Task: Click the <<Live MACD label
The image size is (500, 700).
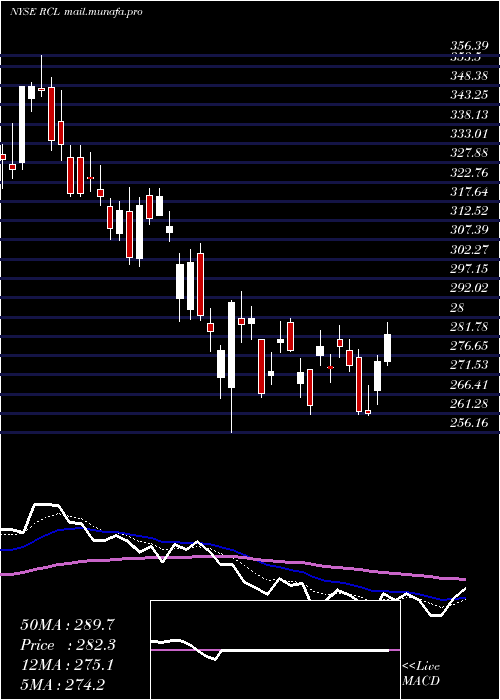Action: (421, 673)
